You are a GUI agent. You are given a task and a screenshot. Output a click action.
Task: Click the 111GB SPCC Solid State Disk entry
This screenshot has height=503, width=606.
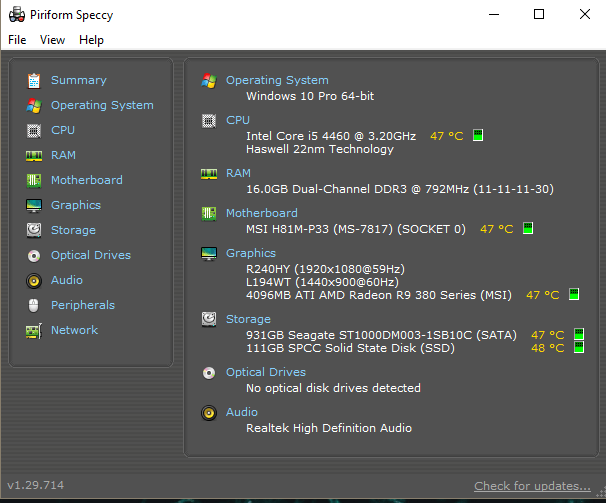click(x=351, y=348)
